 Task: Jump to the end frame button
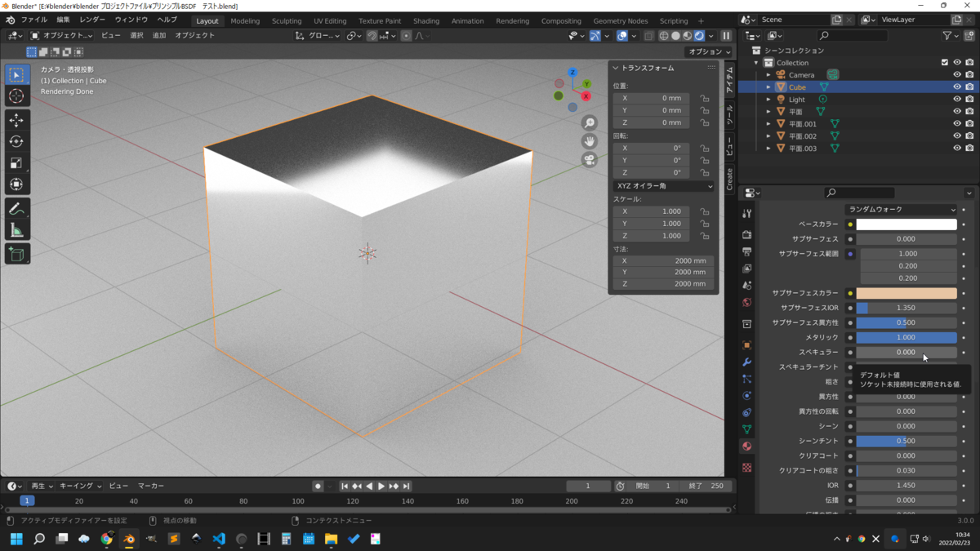[x=406, y=486]
